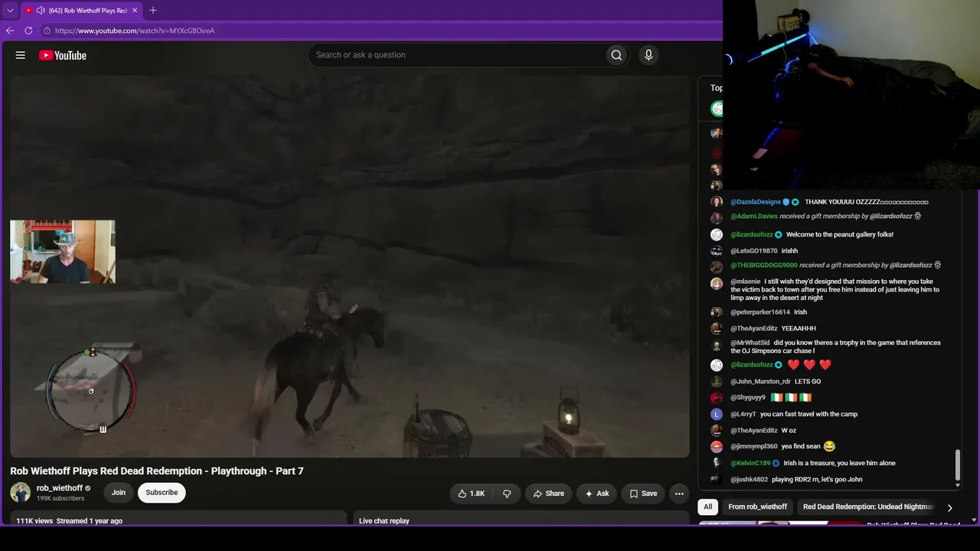
Task: Open the jimmympl360 chat avatar
Action: (x=717, y=447)
